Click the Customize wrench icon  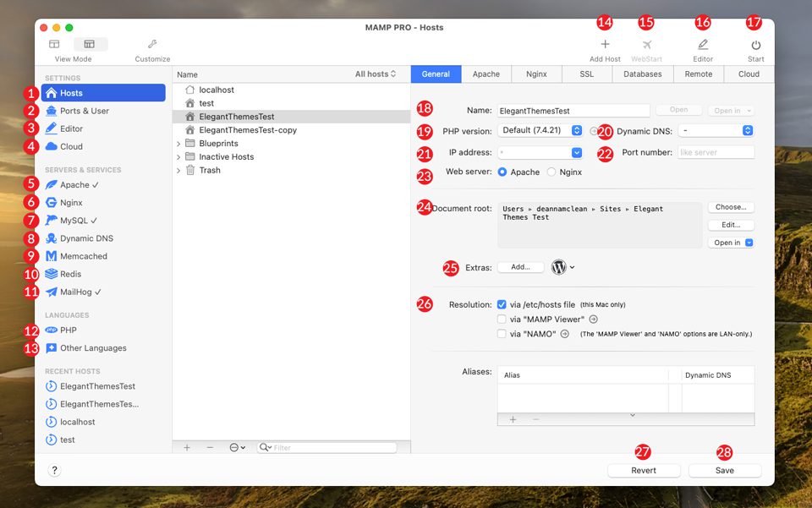152,44
